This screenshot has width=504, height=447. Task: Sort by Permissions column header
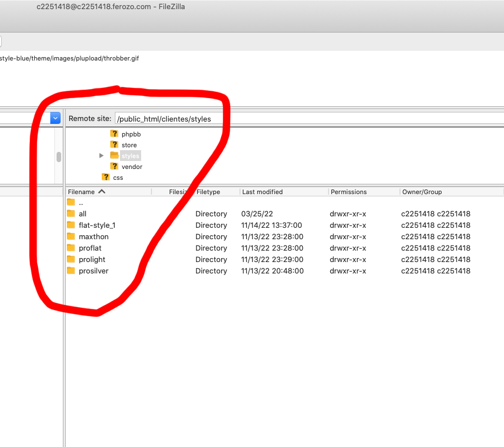coord(348,192)
